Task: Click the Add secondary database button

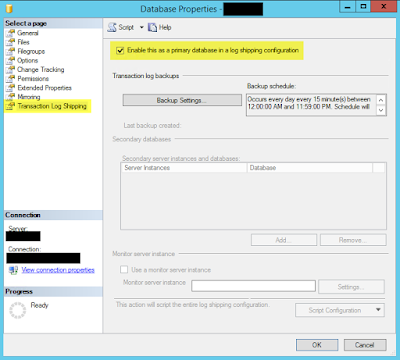Action: coord(284,240)
